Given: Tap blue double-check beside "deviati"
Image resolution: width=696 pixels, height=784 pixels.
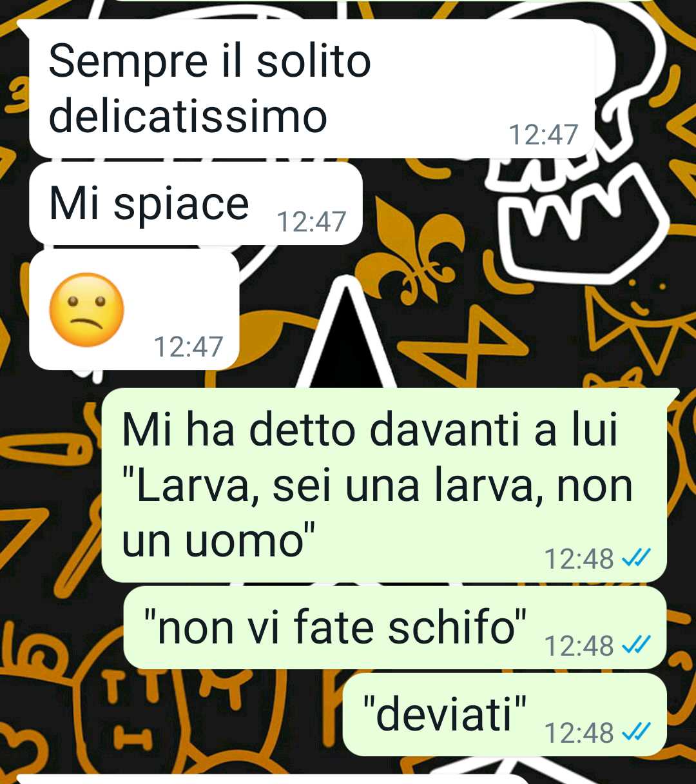Looking at the screenshot, I should pyautogui.click(x=636, y=732).
